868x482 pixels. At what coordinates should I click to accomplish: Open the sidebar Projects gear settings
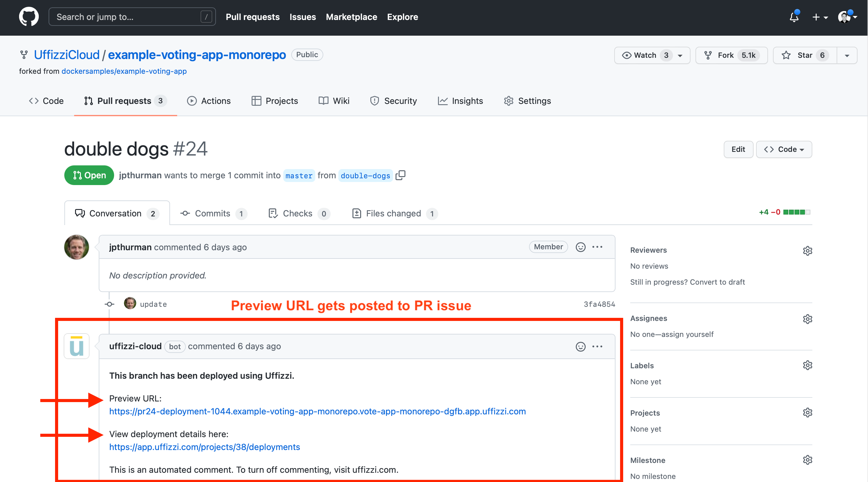(x=807, y=412)
